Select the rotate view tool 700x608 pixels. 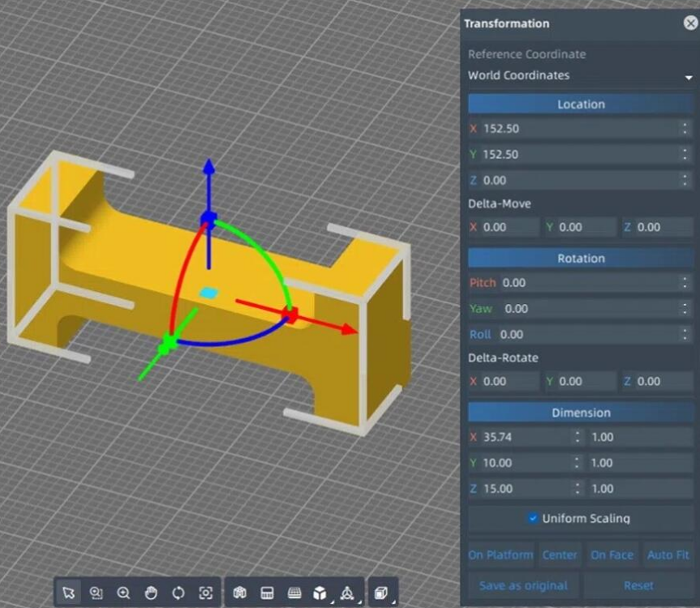[x=178, y=593]
